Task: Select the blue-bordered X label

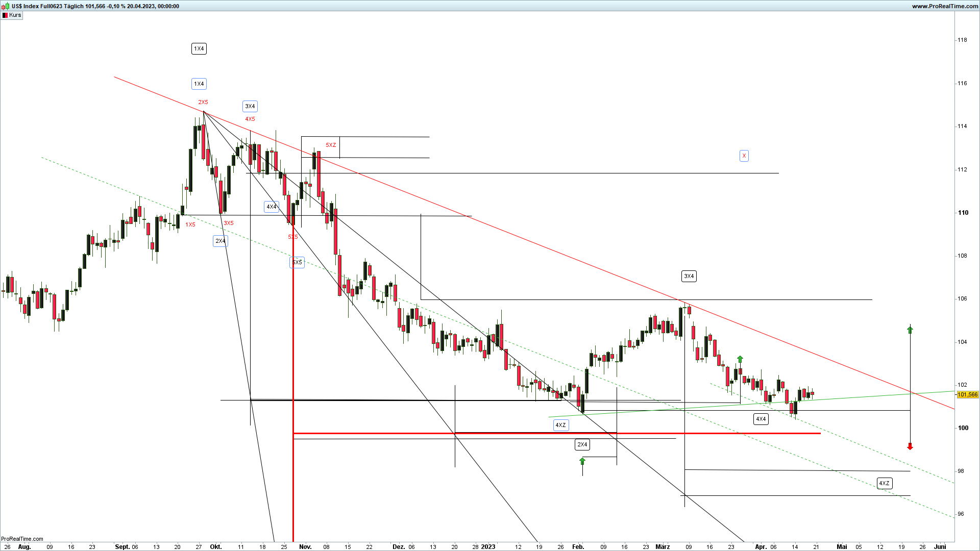Action: (744, 156)
